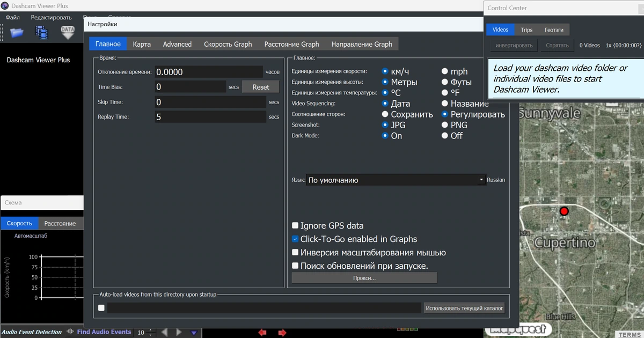This screenshot has height=338, width=644.
Task: Click the auto-load directory path field
Action: point(264,308)
